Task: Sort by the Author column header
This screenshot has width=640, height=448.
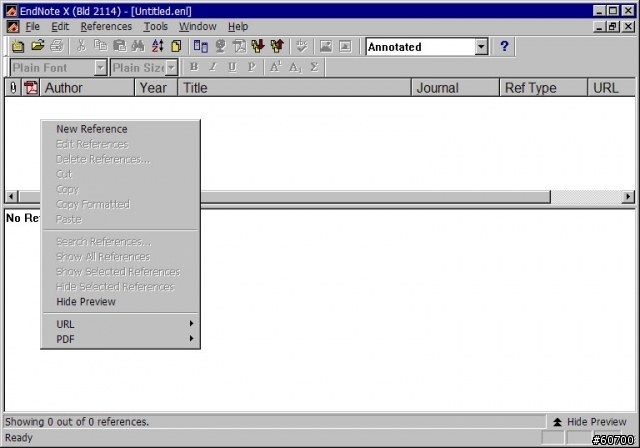Action: (87, 88)
